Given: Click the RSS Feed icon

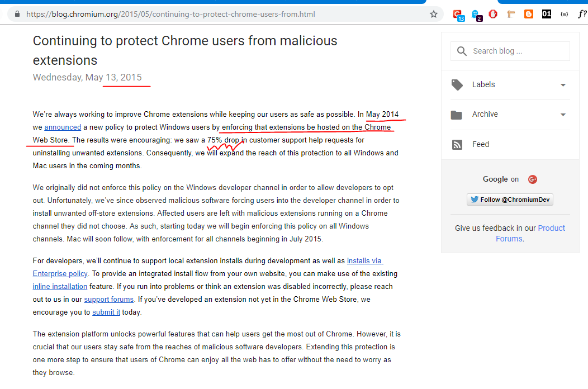Looking at the screenshot, I should pos(457,144).
